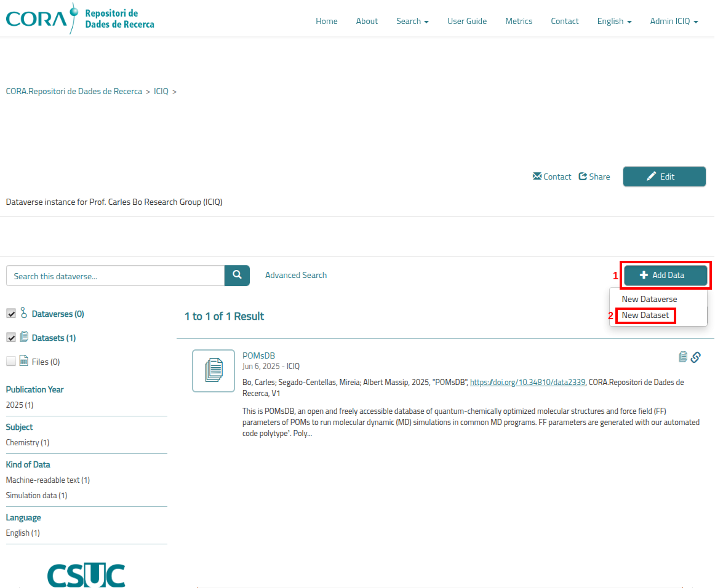Screen dimensions: 715x588
Task: Click the Share arrow icon
Action: tap(583, 177)
